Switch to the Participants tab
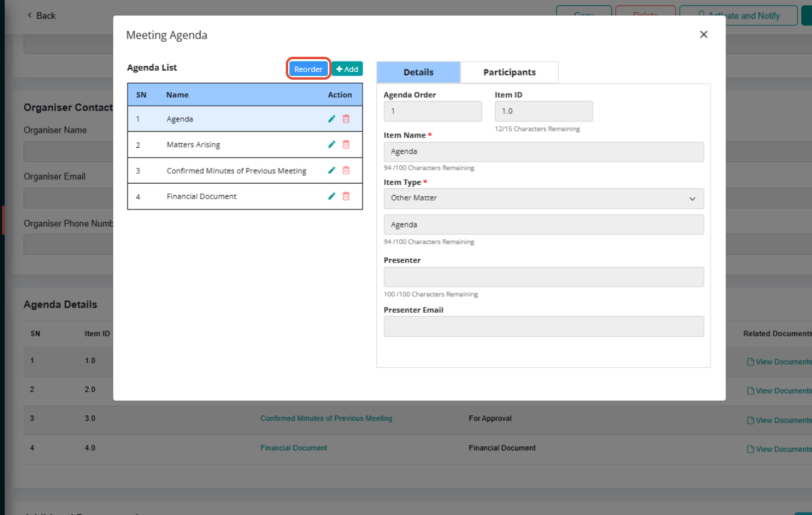The height and width of the screenshot is (515, 812). tap(509, 72)
